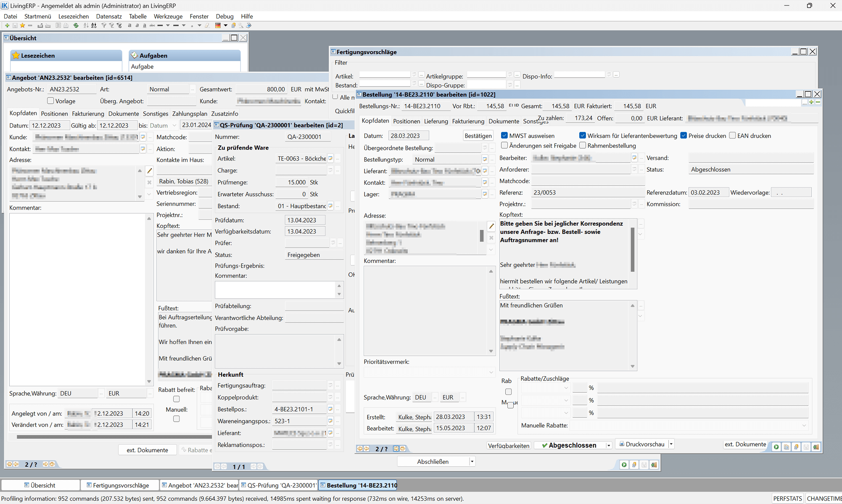Viewport: 842px width, 504px height.
Task: Open the Artikel lookup icon in QS-Prüfung
Action: point(330,158)
